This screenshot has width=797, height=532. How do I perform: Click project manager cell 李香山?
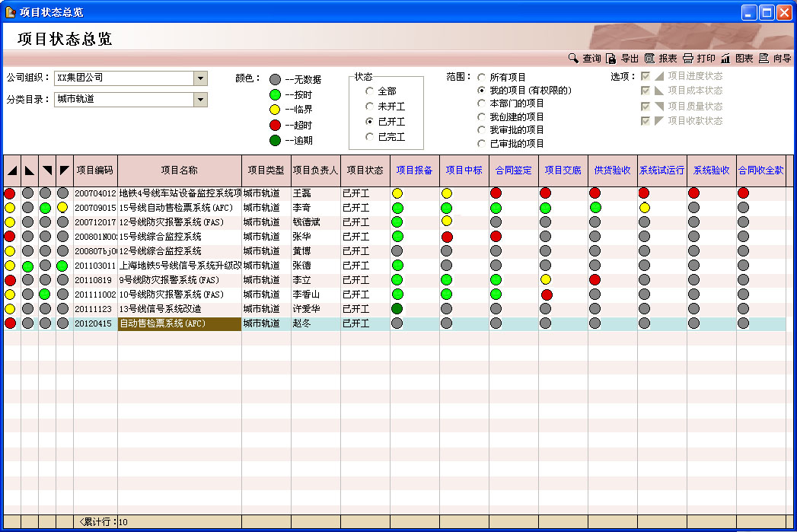[316, 295]
